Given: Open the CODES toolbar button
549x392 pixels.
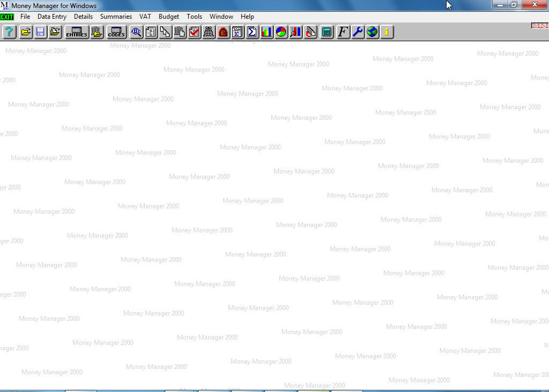Looking at the screenshot, I should pos(116,32).
